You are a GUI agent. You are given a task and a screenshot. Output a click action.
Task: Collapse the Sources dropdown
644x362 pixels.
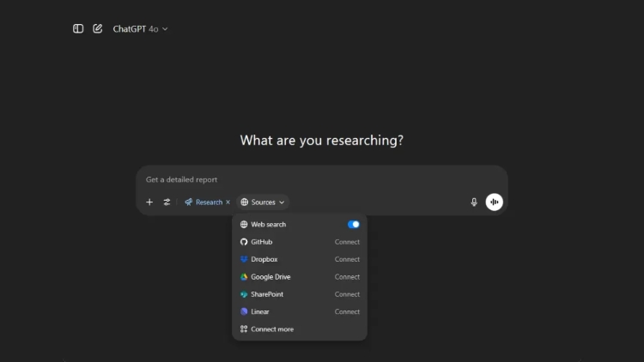(263, 202)
